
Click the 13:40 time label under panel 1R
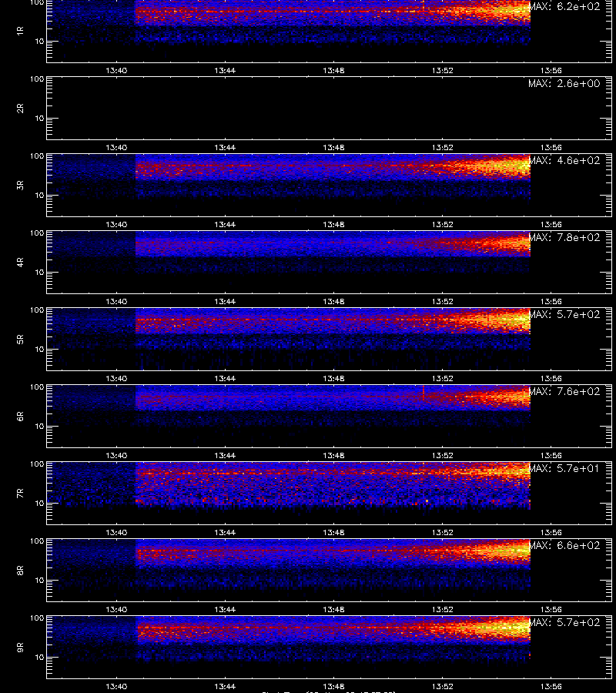click(116, 70)
